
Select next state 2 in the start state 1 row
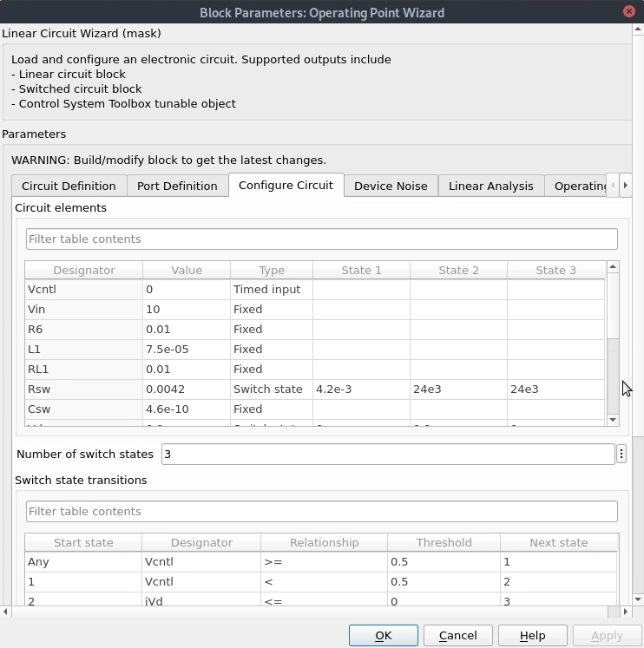(559, 582)
